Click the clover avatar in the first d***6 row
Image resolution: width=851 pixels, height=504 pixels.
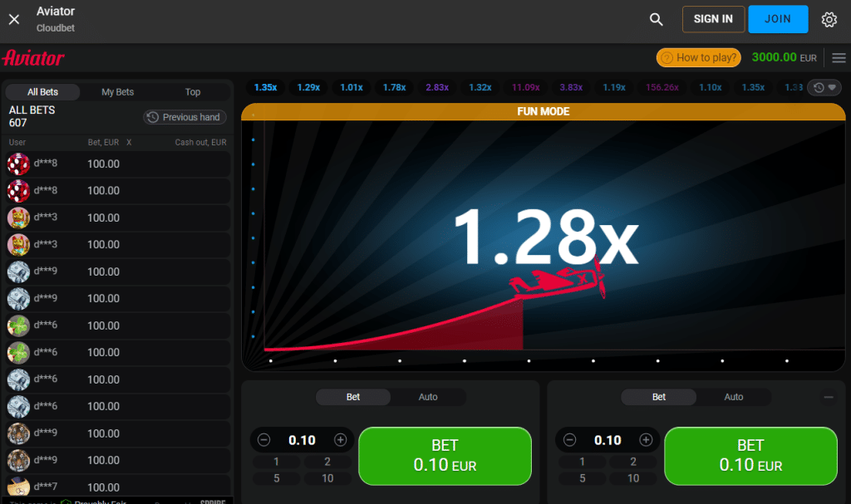pos(18,325)
